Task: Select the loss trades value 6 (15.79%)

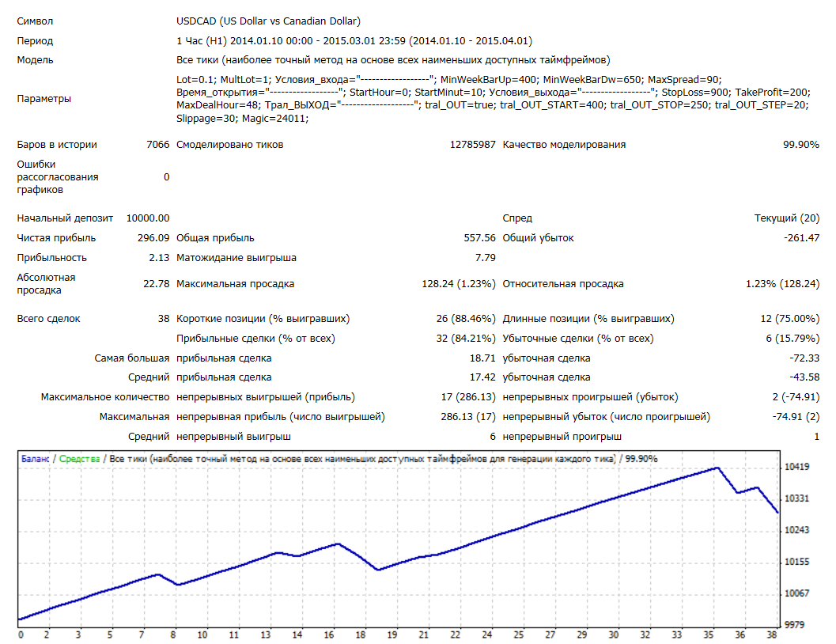Action: 792,338
